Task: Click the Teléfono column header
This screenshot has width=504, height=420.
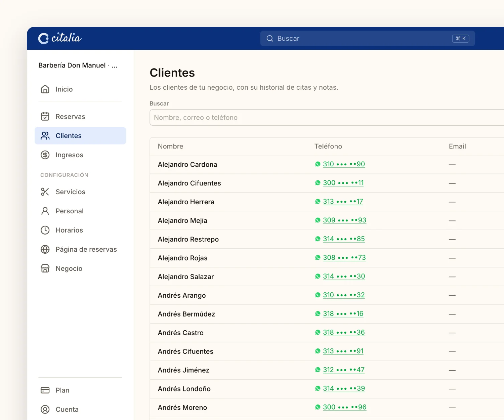Action: pos(328,146)
